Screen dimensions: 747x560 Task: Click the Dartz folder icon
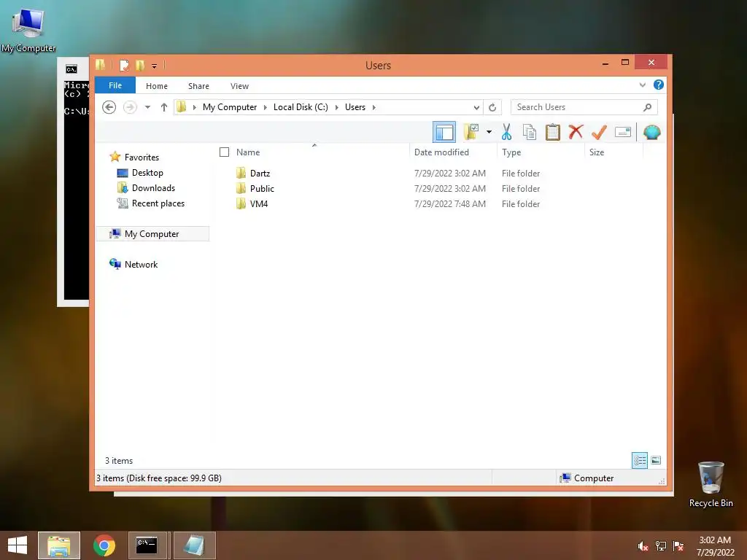[x=241, y=173]
